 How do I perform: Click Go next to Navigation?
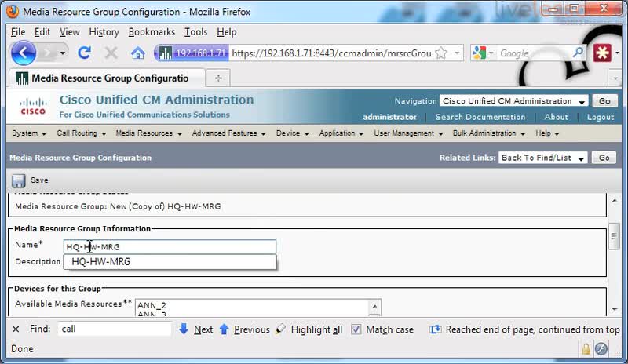click(x=604, y=101)
